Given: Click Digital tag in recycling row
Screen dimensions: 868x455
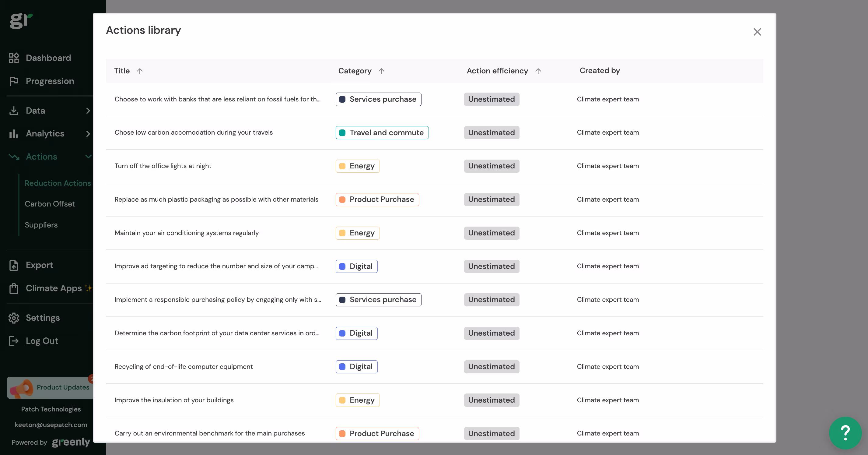Looking at the screenshot, I should [x=356, y=366].
